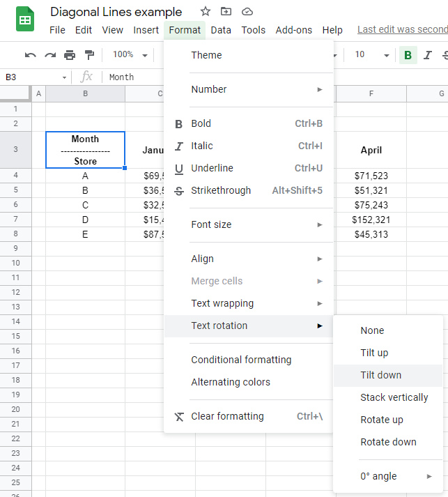Toggle the italic button in toolbar

tap(427, 55)
